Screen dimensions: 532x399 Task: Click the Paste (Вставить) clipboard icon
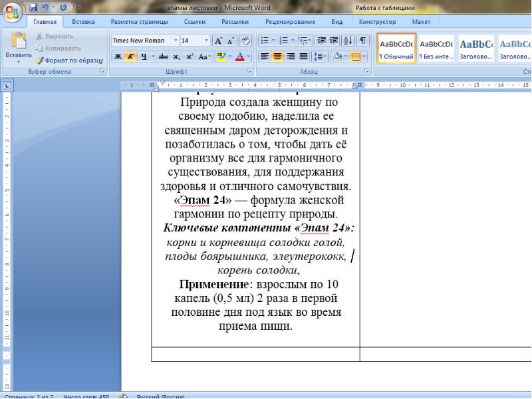click(x=18, y=41)
